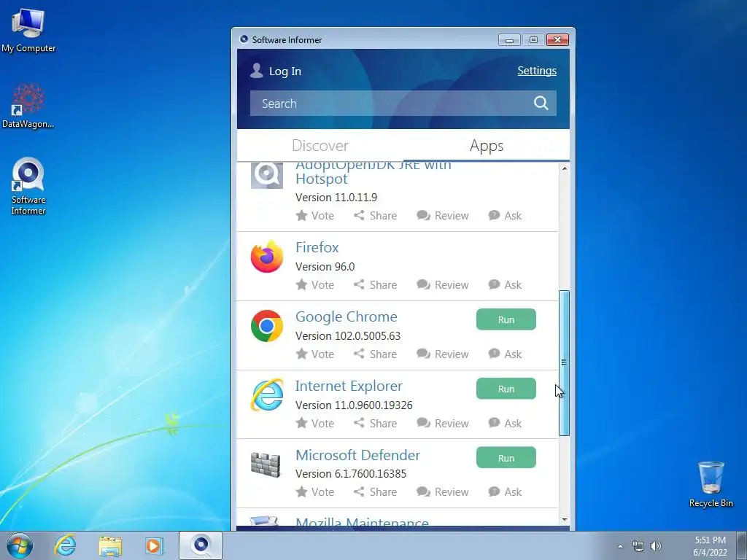Select the DataWagon desktop shortcut

coord(28,106)
